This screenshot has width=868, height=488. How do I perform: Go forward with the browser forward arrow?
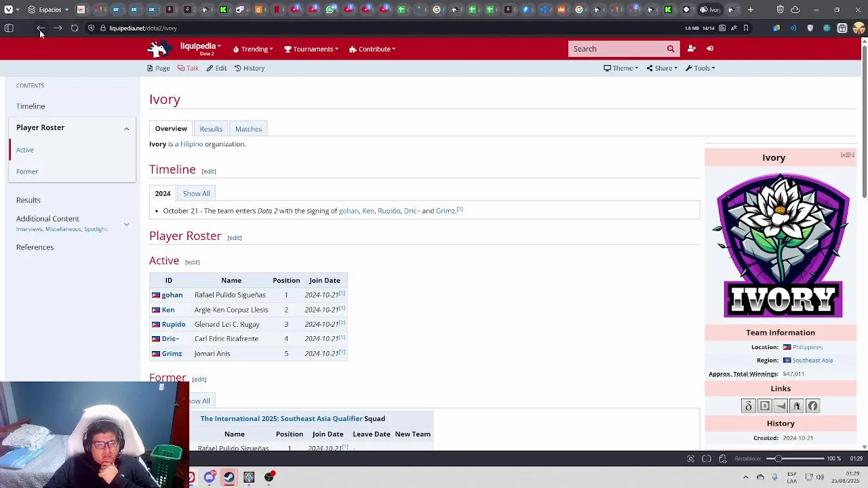[x=58, y=28]
